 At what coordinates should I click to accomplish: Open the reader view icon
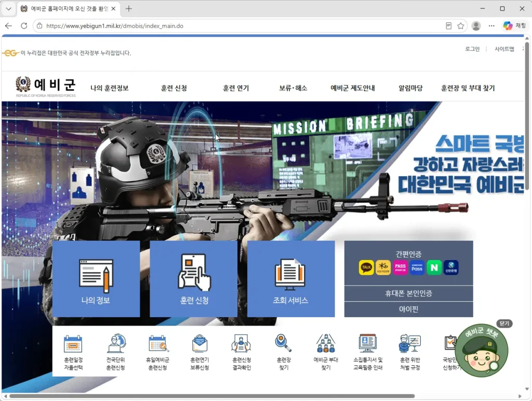448,26
